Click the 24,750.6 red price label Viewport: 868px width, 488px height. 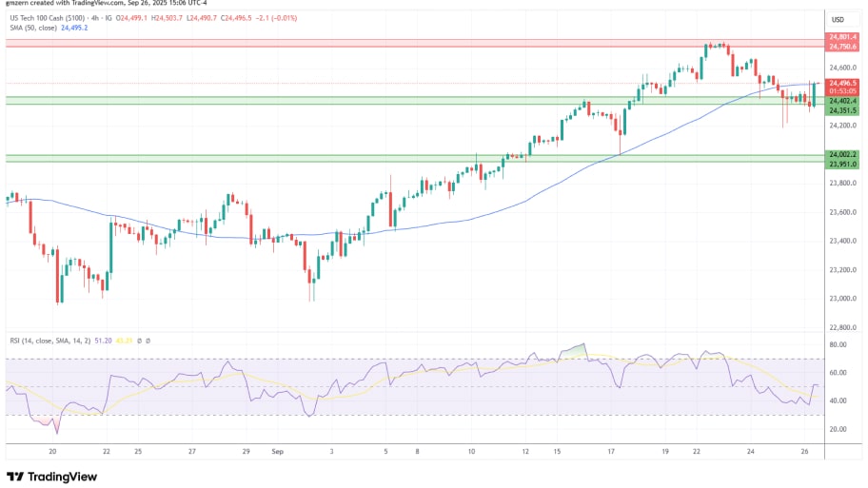click(x=843, y=47)
